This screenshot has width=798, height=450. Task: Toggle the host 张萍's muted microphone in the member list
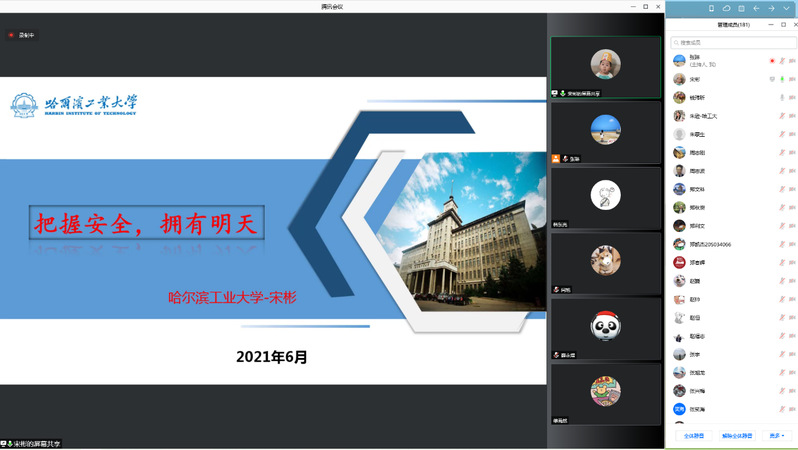[x=782, y=61]
